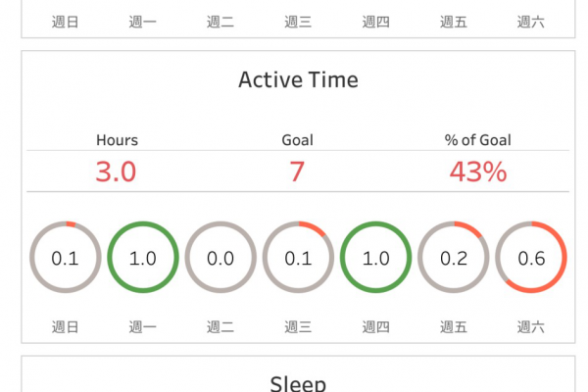Click 週一 label in top chart axis
The height and width of the screenshot is (392, 588).
(143, 23)
